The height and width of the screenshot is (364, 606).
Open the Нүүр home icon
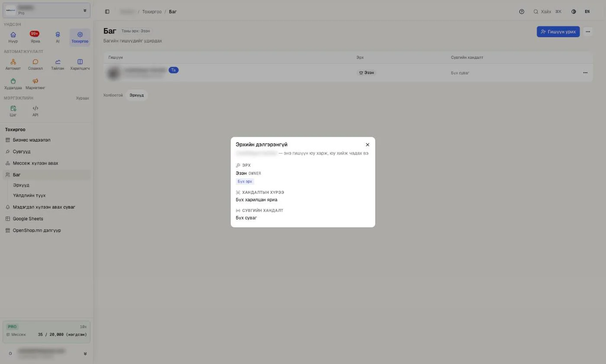coord(13,37)
